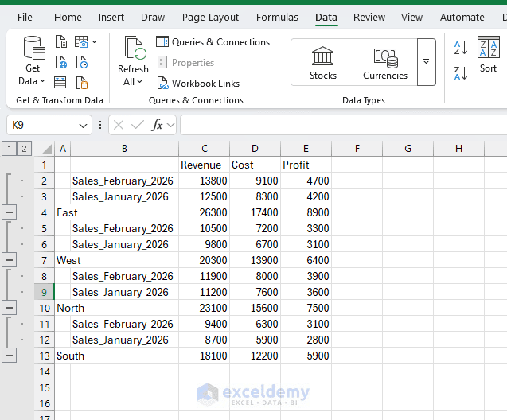
Task: Click Select All corner triangle
Action: pos(47,149)
